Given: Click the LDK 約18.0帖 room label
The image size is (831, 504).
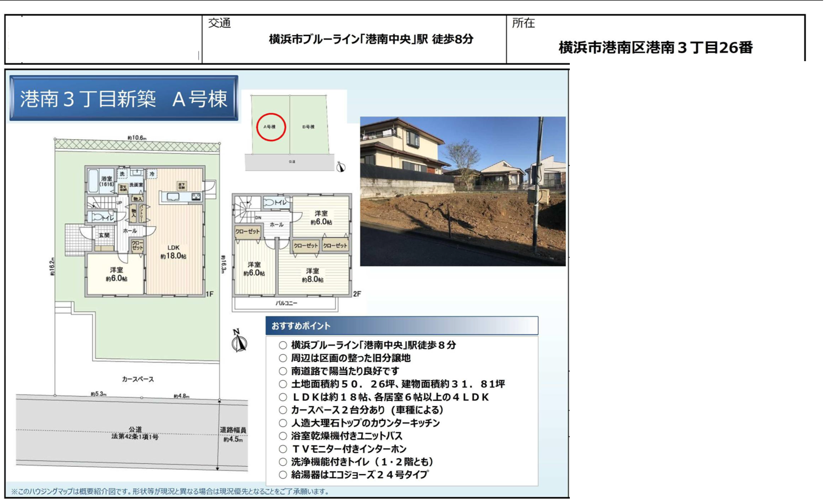Looking at the screenshot, I should [173, 252].
